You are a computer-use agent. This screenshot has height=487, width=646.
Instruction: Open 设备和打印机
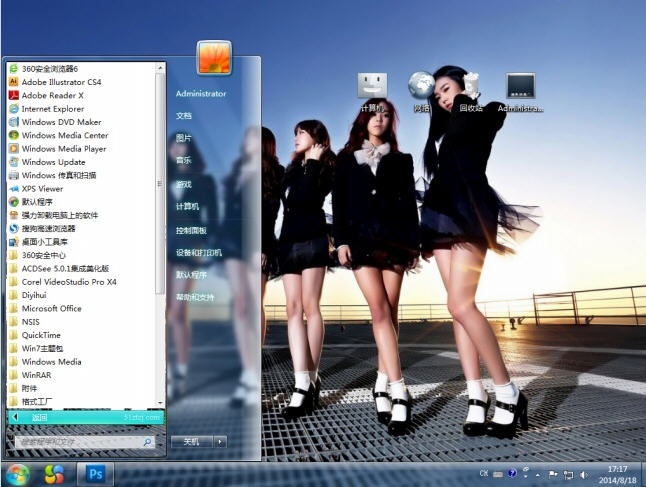[199, 253]
